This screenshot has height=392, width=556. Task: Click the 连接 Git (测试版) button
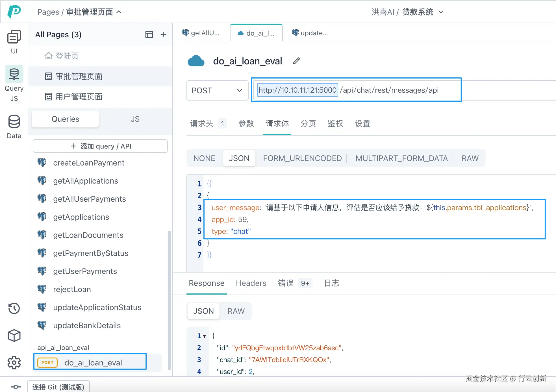pos(58,387)
